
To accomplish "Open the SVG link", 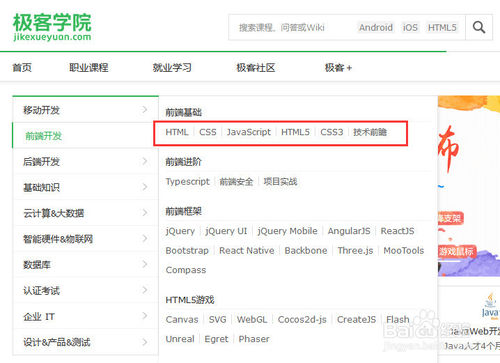I will click(217, 320).
